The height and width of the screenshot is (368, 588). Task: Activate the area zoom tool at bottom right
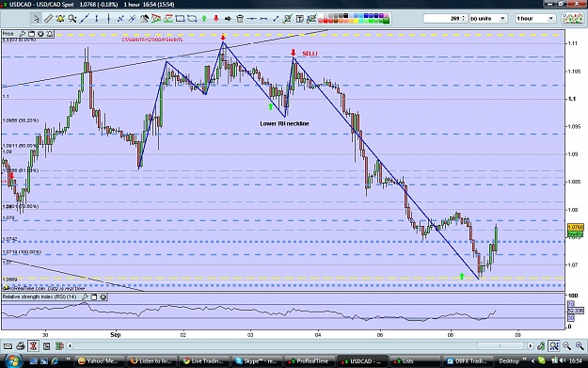[x=554, y=345]
